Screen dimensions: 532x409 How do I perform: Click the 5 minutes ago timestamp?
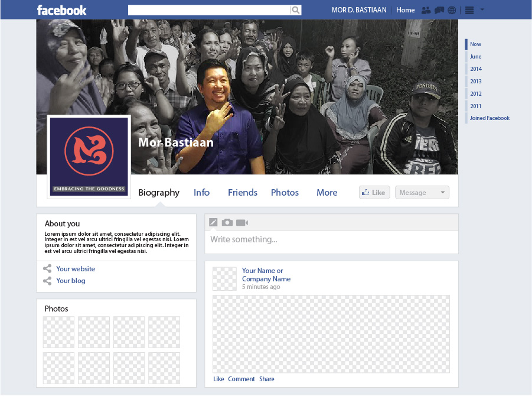[261, 287]
